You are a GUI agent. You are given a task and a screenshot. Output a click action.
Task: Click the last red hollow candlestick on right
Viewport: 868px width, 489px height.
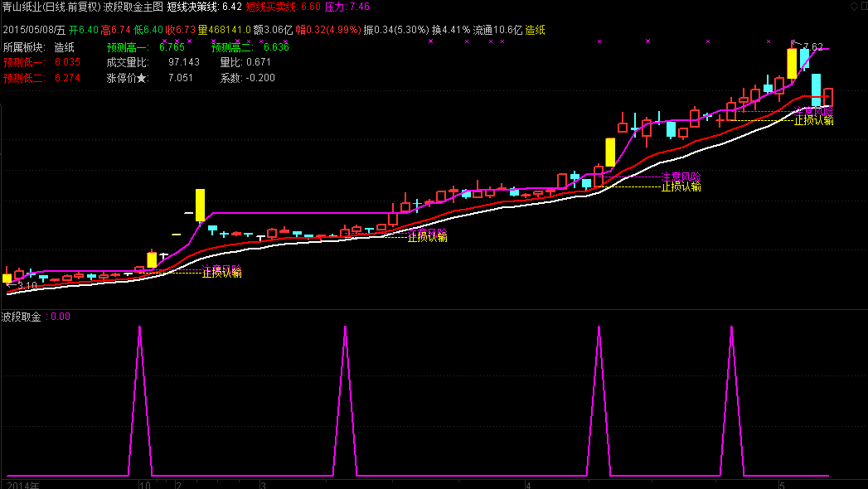(x=827, y=98)
